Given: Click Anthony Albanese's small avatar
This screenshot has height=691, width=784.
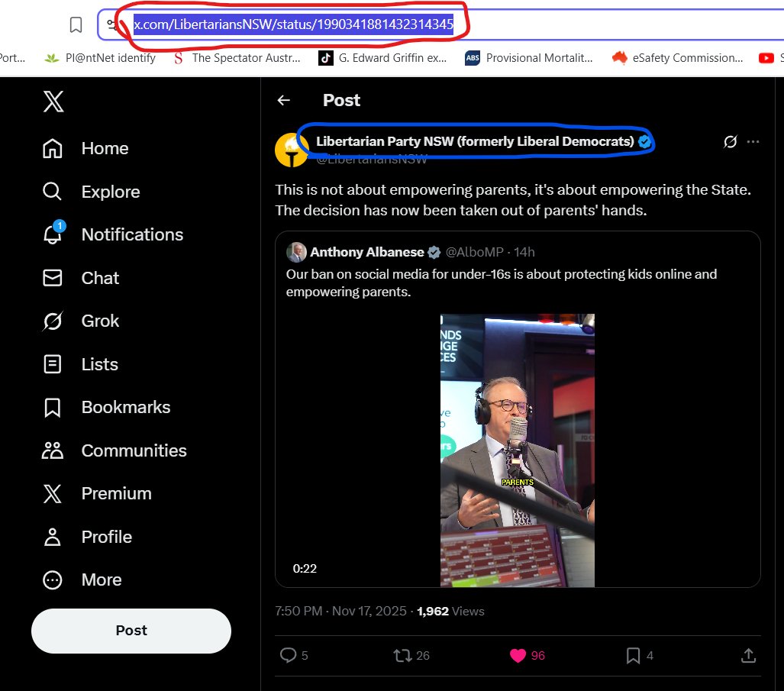Looking at the screenshot, I should click(x=296, y=252).
